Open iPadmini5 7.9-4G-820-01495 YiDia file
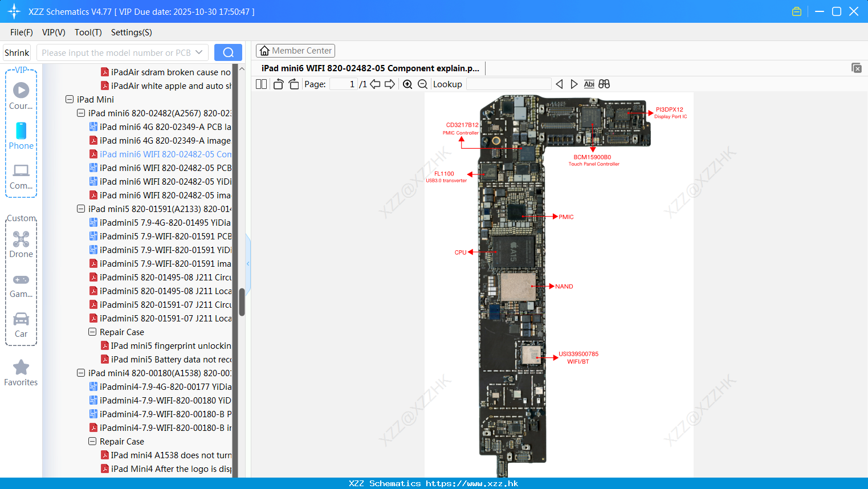 coord(160,222)
